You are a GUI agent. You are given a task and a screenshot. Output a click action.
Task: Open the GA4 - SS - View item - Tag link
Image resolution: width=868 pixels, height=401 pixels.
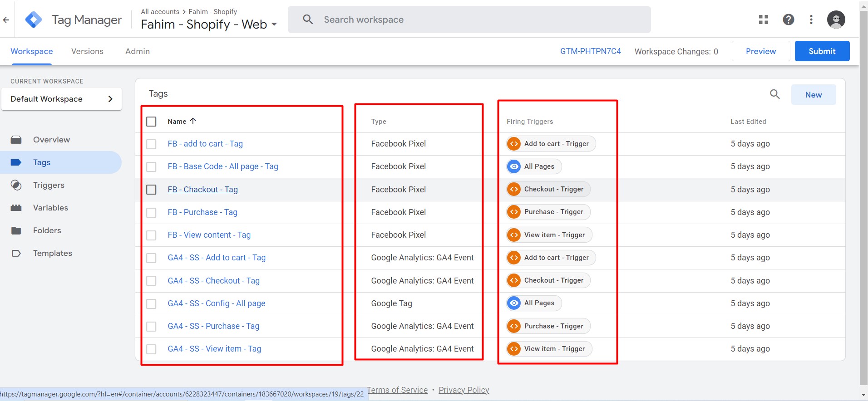point(214,349)
